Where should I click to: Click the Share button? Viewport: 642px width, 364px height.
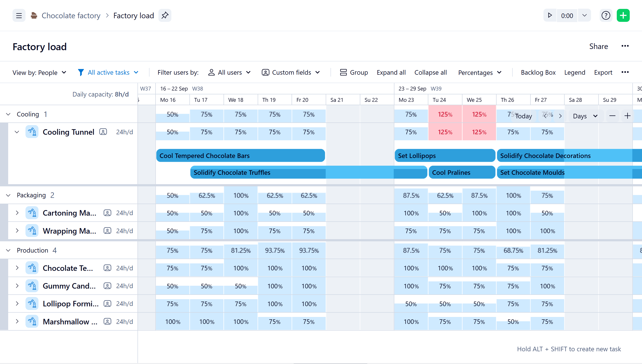pos(598,46)
